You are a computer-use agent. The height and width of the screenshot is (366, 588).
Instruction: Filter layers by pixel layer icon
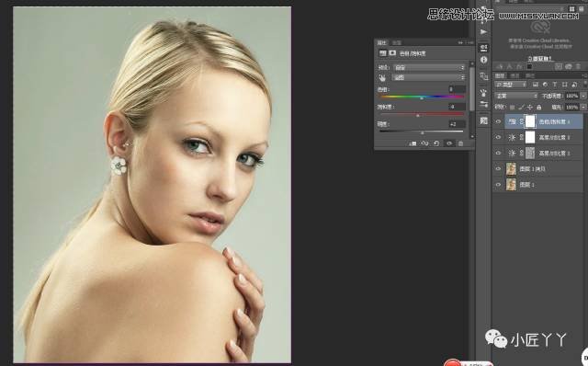tap(536, 85)
